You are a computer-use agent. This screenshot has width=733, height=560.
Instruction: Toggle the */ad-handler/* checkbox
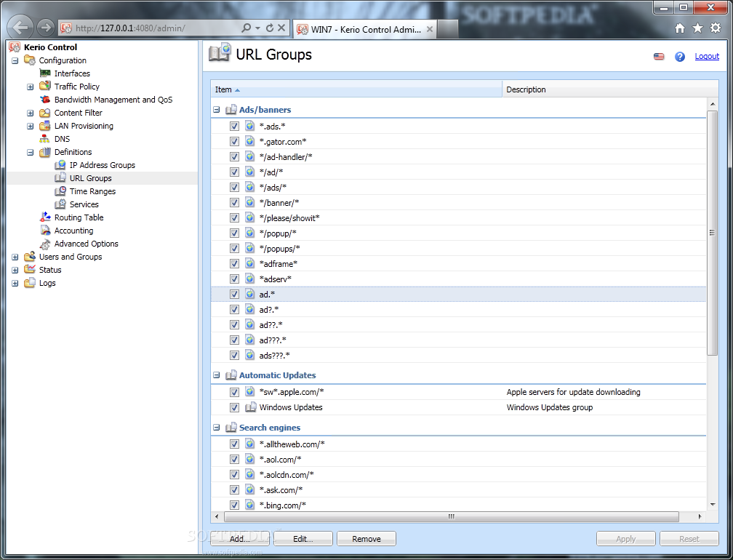click(x=234, y=156)
